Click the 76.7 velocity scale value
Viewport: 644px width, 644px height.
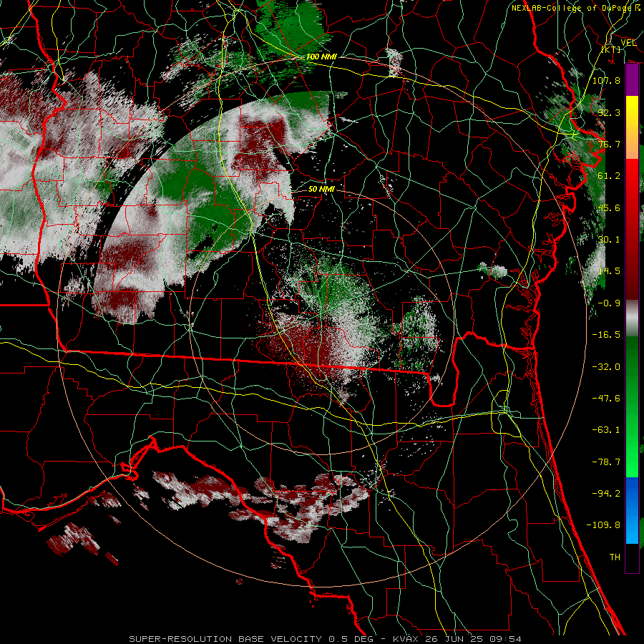click(609, 144)
